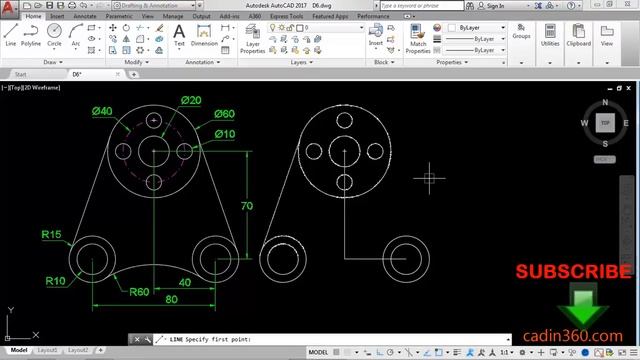Activate the Move tool
The height and width of the screenshot is (360, 640).
point(113,28)
